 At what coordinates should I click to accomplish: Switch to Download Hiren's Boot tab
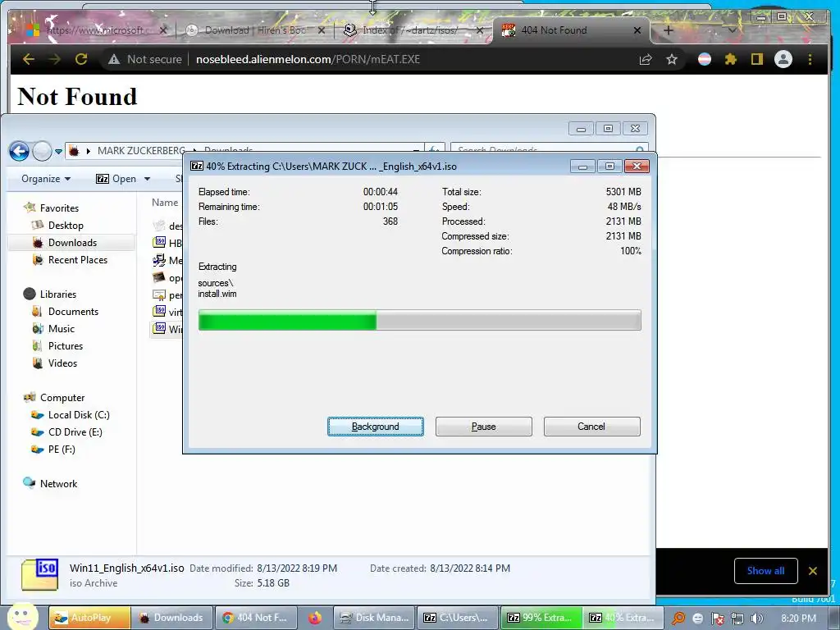point(255,30)
